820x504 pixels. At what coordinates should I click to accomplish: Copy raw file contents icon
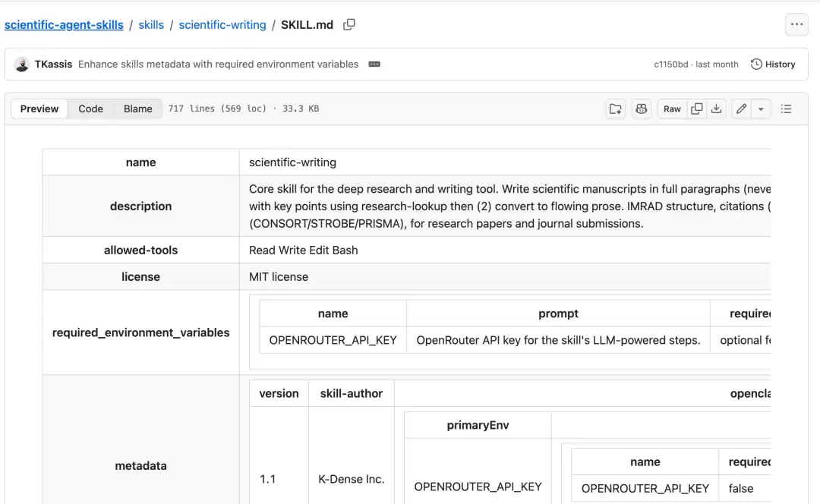click(696, 109)
